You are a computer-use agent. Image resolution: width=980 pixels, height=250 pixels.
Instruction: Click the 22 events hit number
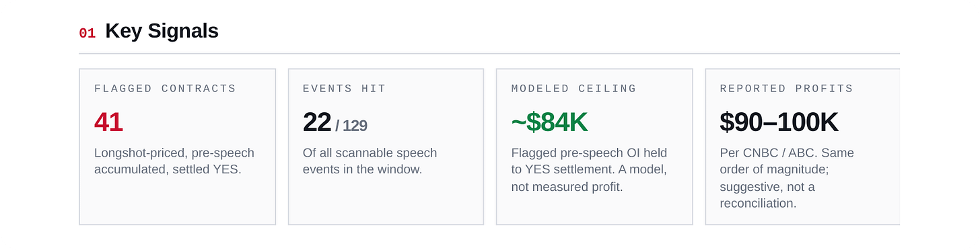point(317,122)
